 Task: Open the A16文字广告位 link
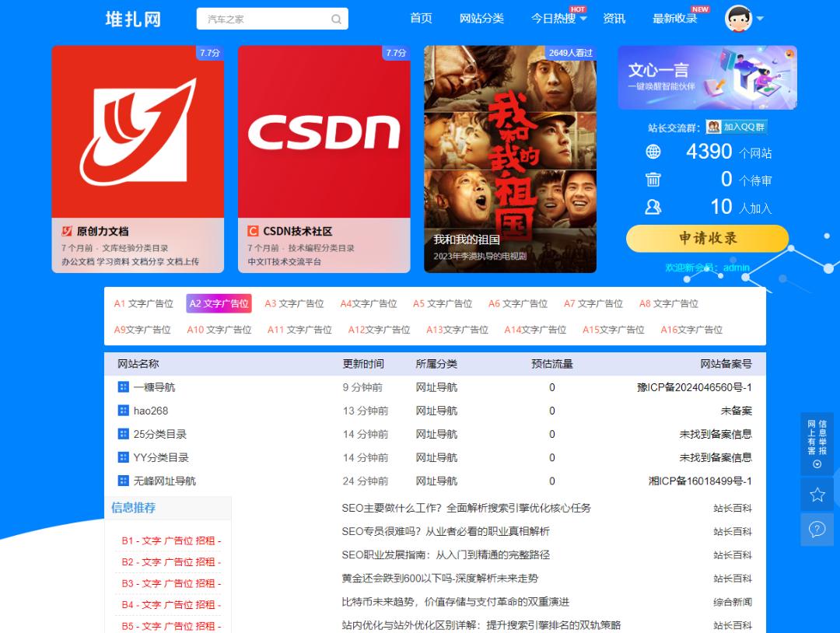691,330
